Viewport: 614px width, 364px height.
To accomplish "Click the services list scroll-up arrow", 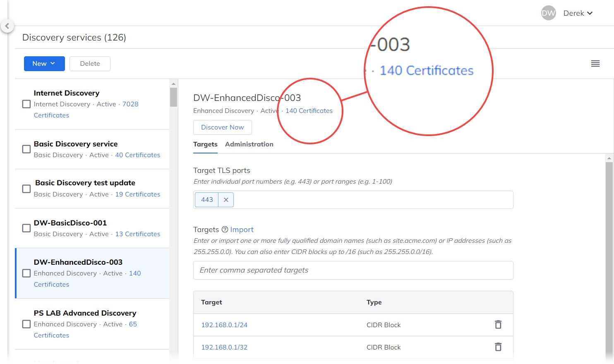I will [173, 84].
